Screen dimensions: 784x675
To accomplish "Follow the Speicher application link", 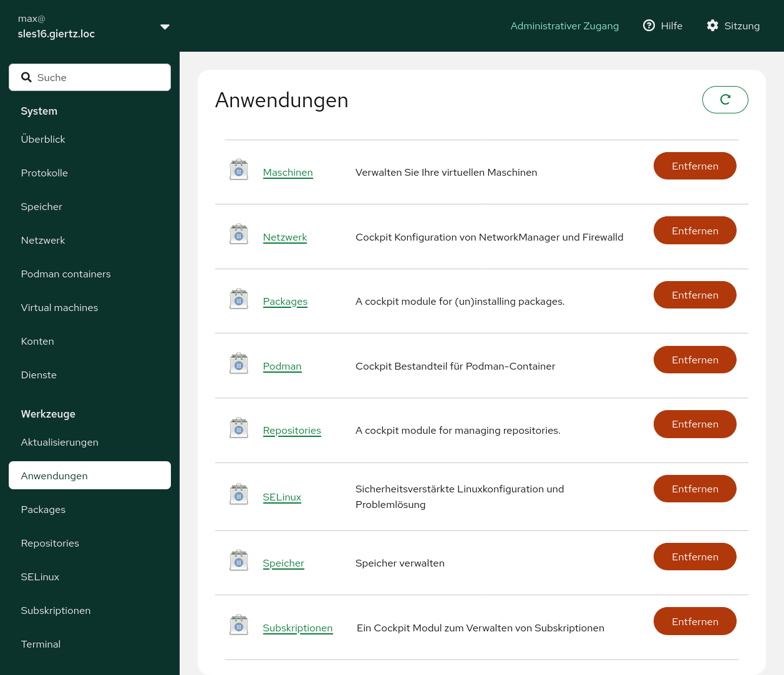I will [x=283, y=563].
